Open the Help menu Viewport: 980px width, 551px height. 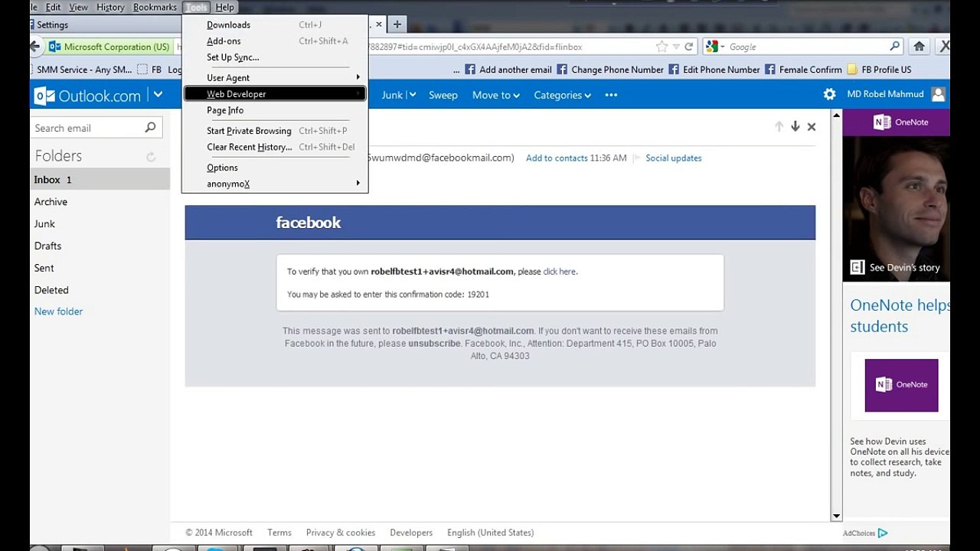[224, 7]
